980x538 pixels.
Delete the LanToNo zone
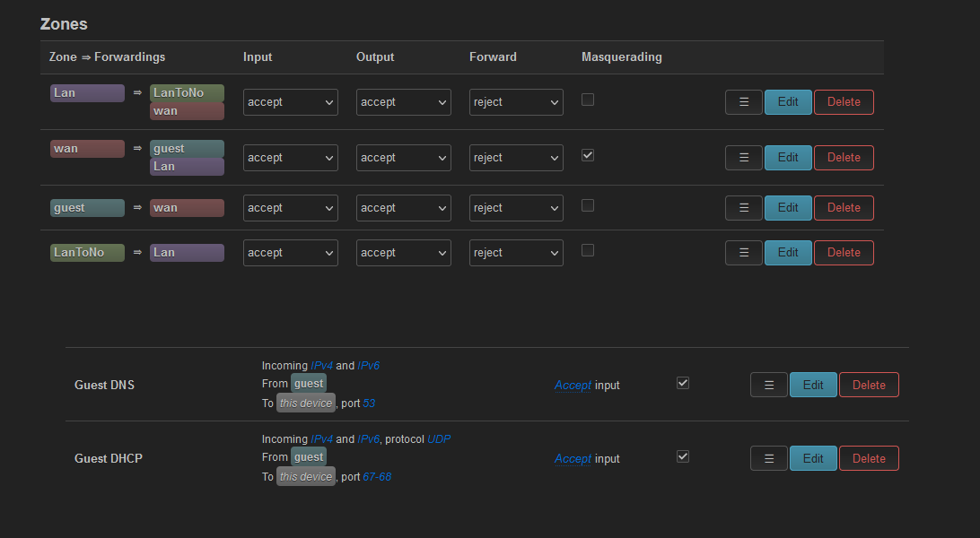[844, 253]
